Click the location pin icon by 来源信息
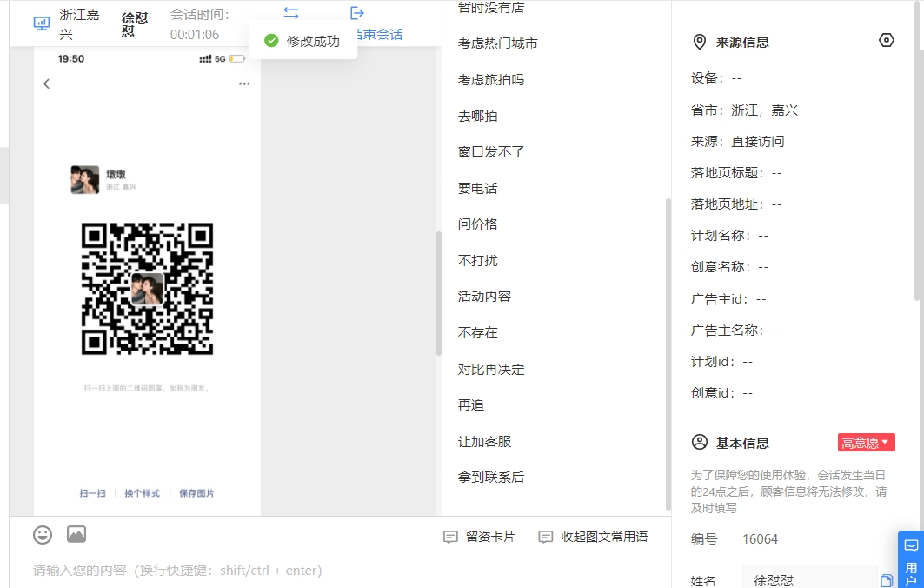The image size is (924, 588). point(700,42)
